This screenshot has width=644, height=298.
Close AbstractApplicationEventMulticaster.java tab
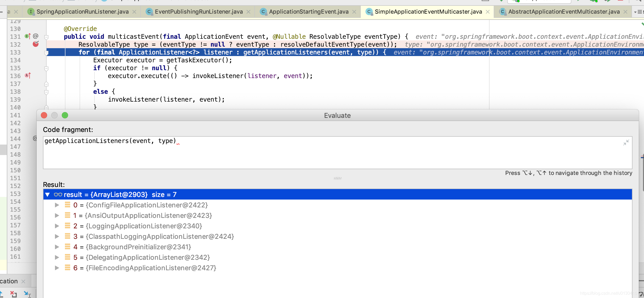click(x=625, y=12)
